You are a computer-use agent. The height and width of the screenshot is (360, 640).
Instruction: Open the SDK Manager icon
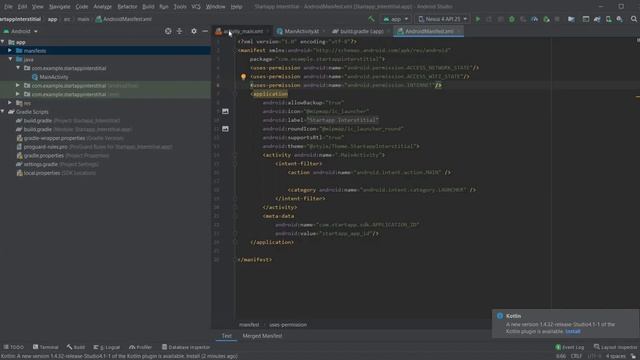620,19
